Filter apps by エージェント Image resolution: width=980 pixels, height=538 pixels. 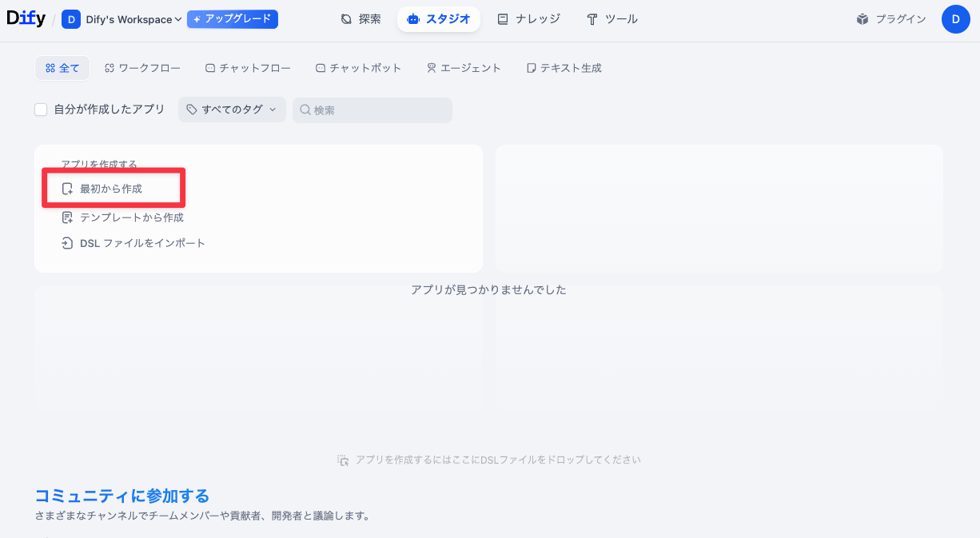coord(464,68)
